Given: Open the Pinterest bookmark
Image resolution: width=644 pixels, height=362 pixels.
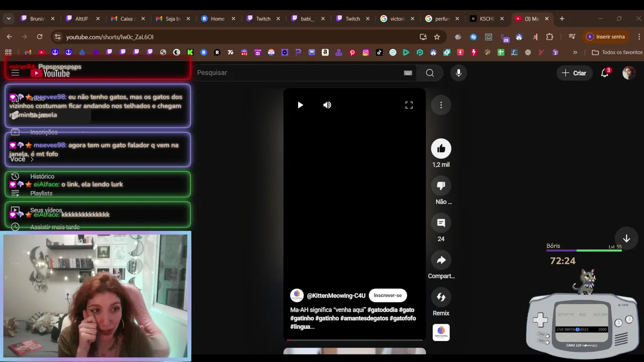Looking at the screenshot, I should pyautogui.click(x=352, y=52).
